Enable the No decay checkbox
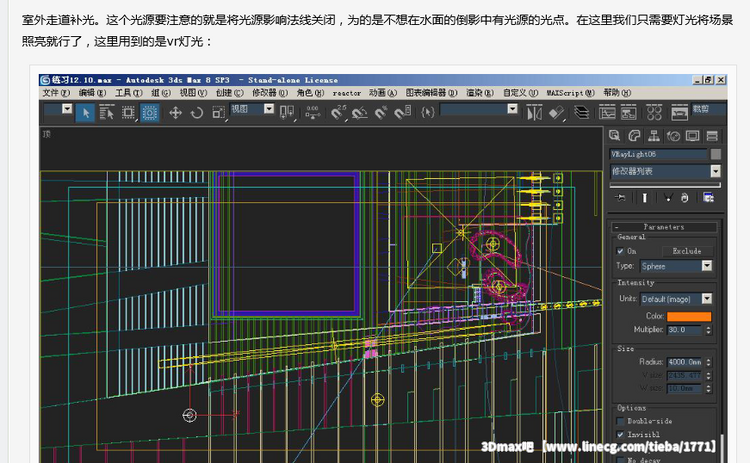The image size is (750, 463). [620, 460]
